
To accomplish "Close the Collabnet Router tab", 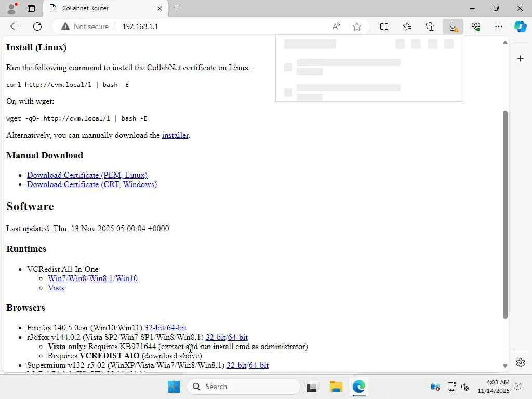I will [159, 8].
